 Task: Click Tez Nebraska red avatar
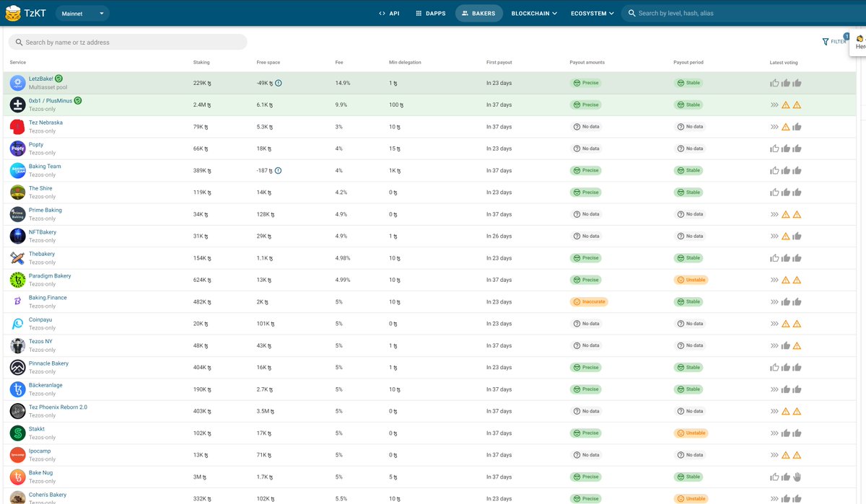(17, 127)
